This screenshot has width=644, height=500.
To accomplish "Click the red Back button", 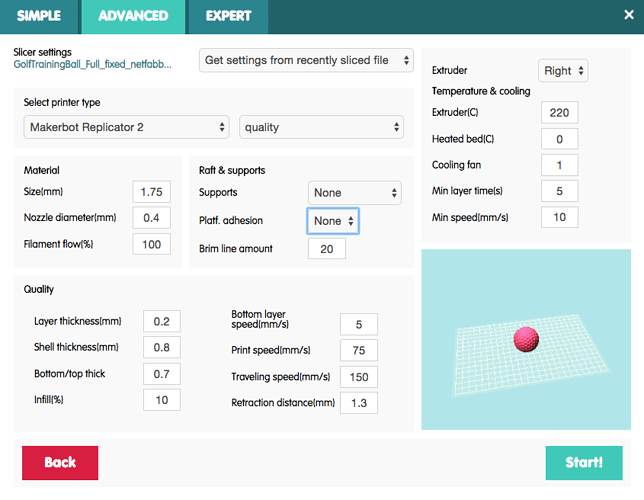I will point(60,463).
